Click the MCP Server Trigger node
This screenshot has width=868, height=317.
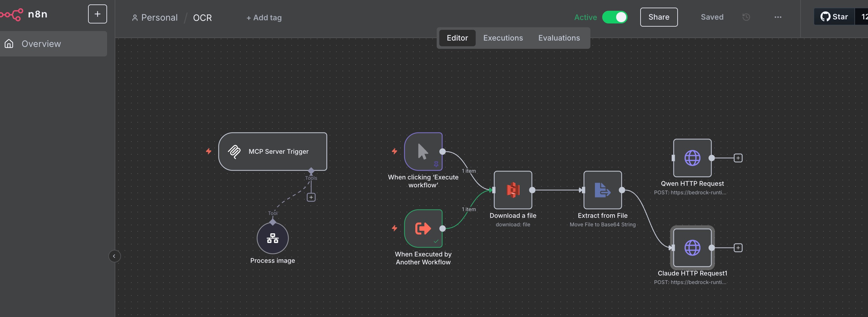coord(272,152)
